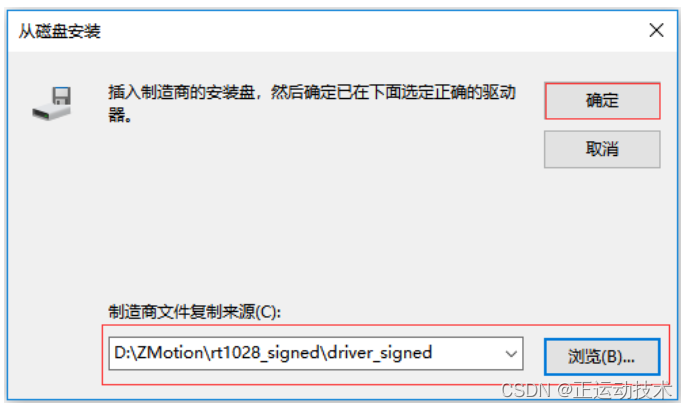
Task: Click inside the driver path combo box
Action: 315,353
